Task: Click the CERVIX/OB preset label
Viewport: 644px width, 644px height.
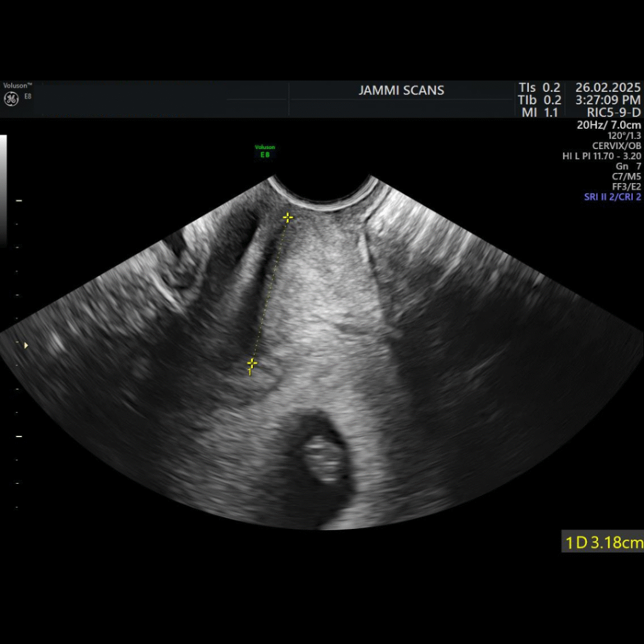Action: click(616, 145)
